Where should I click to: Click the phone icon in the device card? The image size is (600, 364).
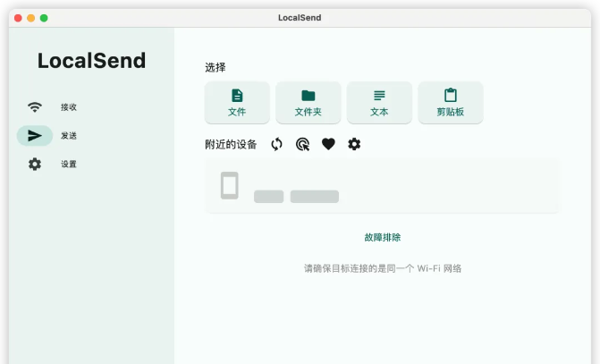(230, 185)
